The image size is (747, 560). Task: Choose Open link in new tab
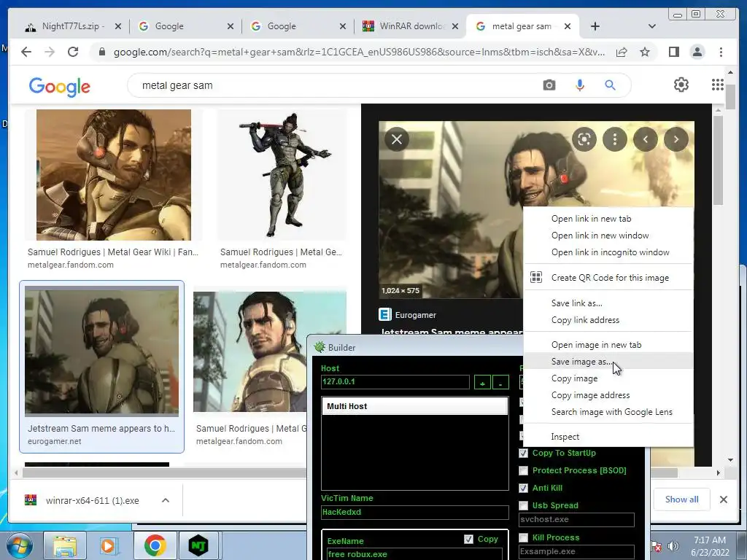click(x=591, y=219)
